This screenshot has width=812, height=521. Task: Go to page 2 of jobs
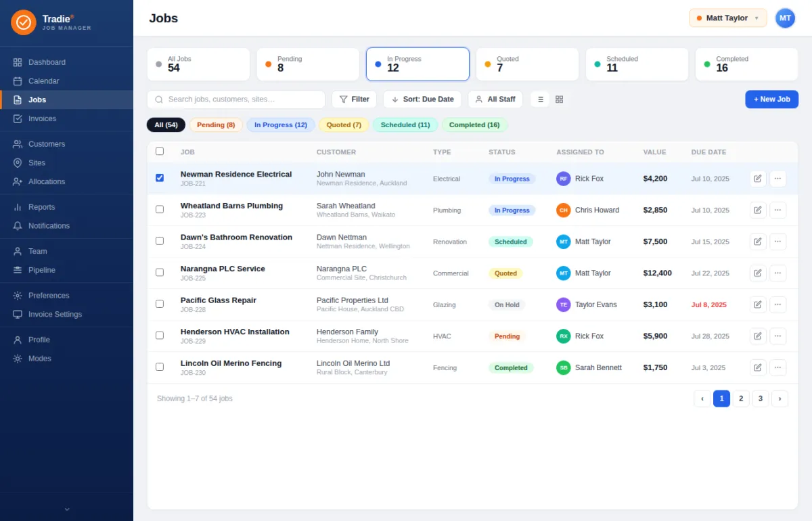tap(741, 399)
